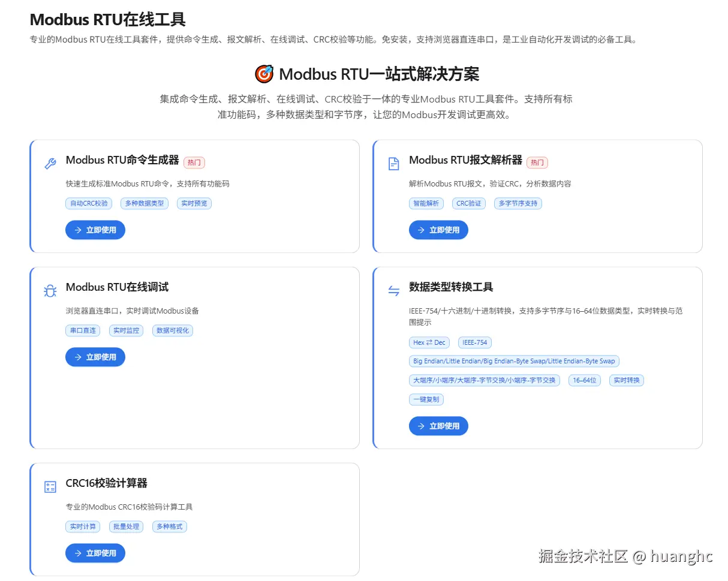Screen dimensions: 728x581
Task: Select the CRC验证 tag
Action: tap(469, 203)
